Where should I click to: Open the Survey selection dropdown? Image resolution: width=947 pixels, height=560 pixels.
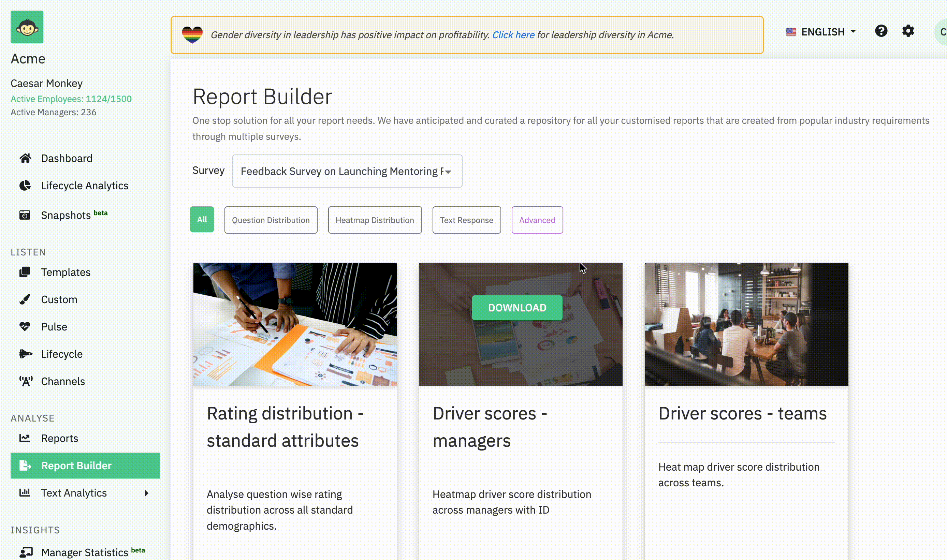(347, 171)
